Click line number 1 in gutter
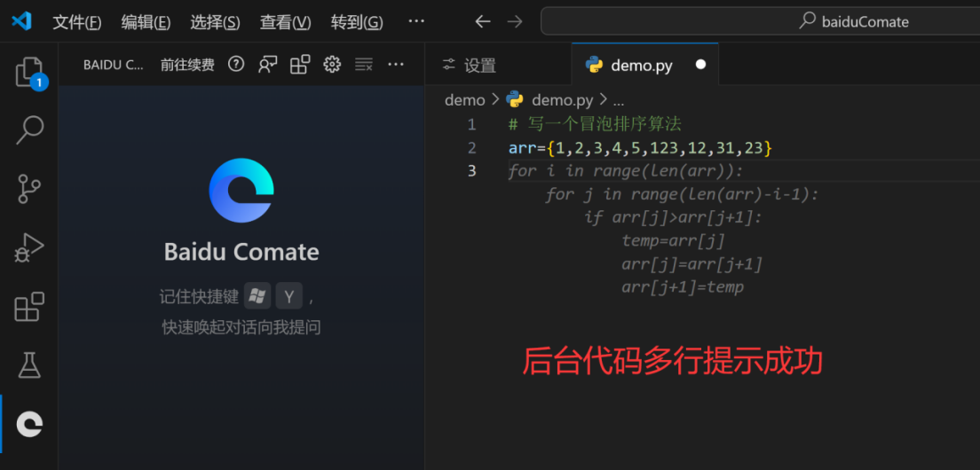 click(472, 124)
